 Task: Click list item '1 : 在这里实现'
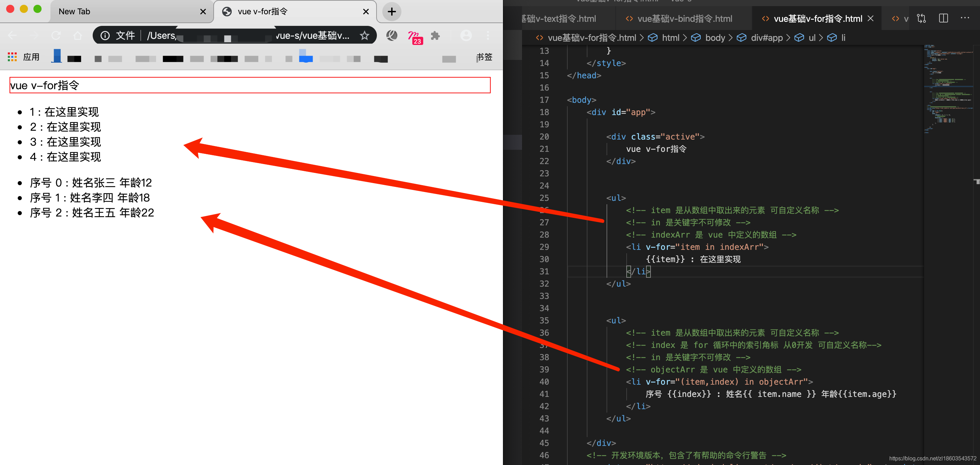(64, 112)
